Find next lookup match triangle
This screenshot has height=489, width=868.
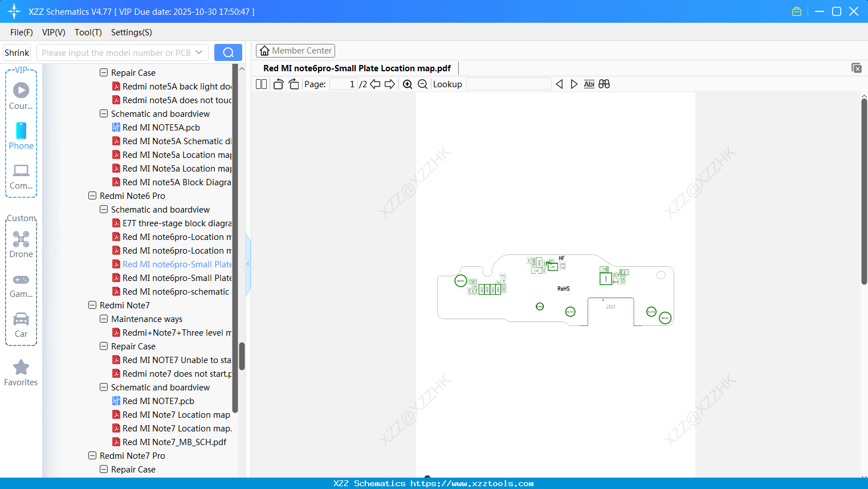[574, 84]
